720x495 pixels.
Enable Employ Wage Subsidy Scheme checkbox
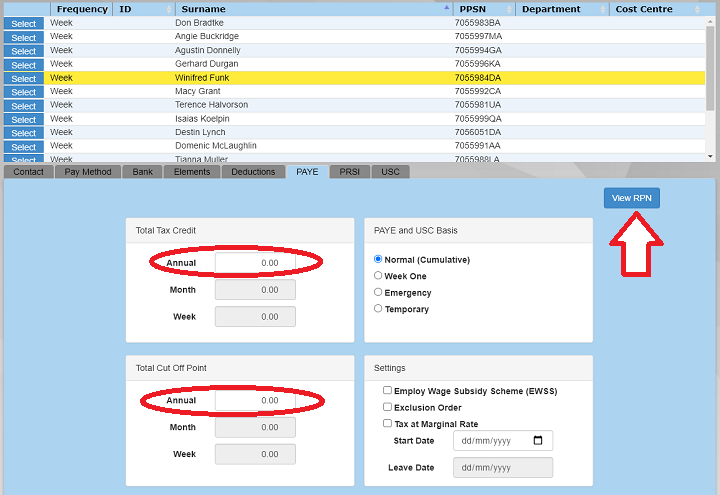(388, 391)
